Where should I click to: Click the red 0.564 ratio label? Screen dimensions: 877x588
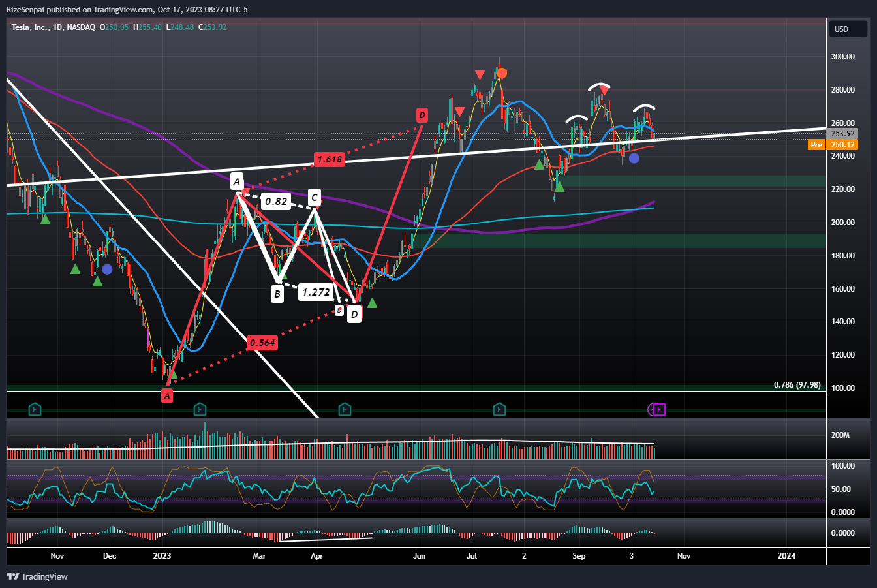(262, 343)
